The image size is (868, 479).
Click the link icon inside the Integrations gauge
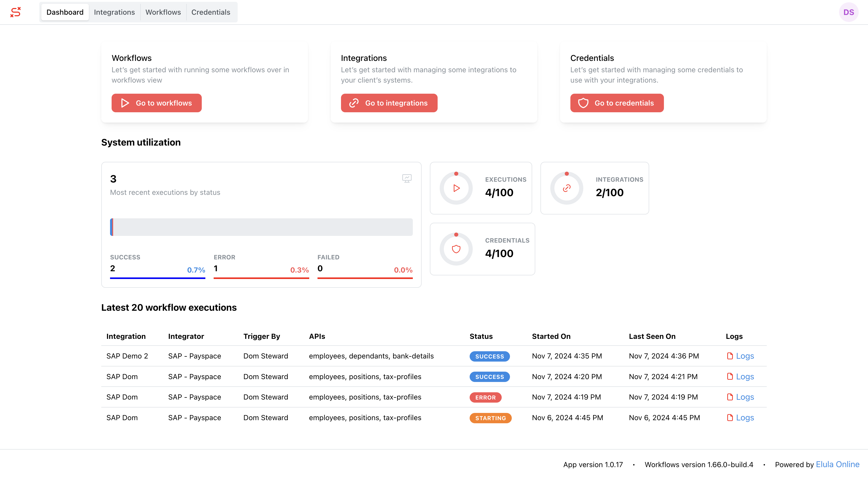pos(567,188)
